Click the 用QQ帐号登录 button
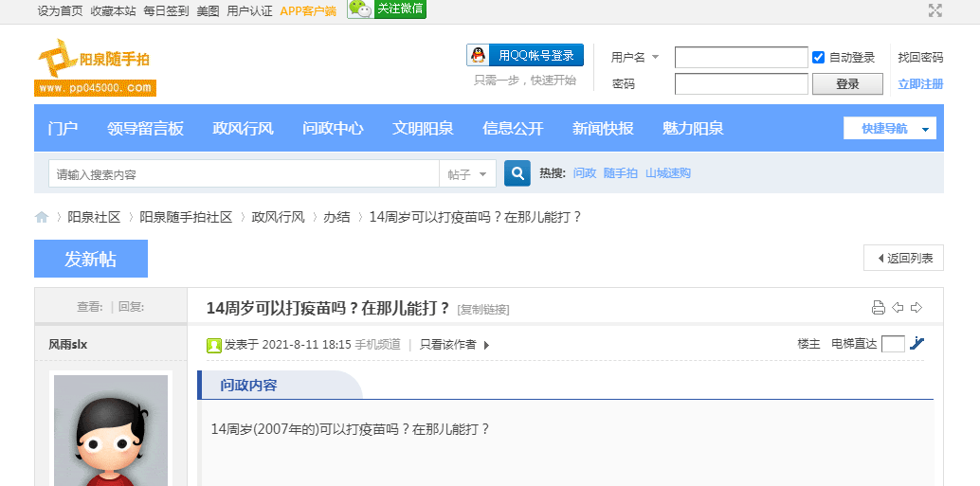Image resolution: width=980 pixels, height=486 pixels. point(525,55)
